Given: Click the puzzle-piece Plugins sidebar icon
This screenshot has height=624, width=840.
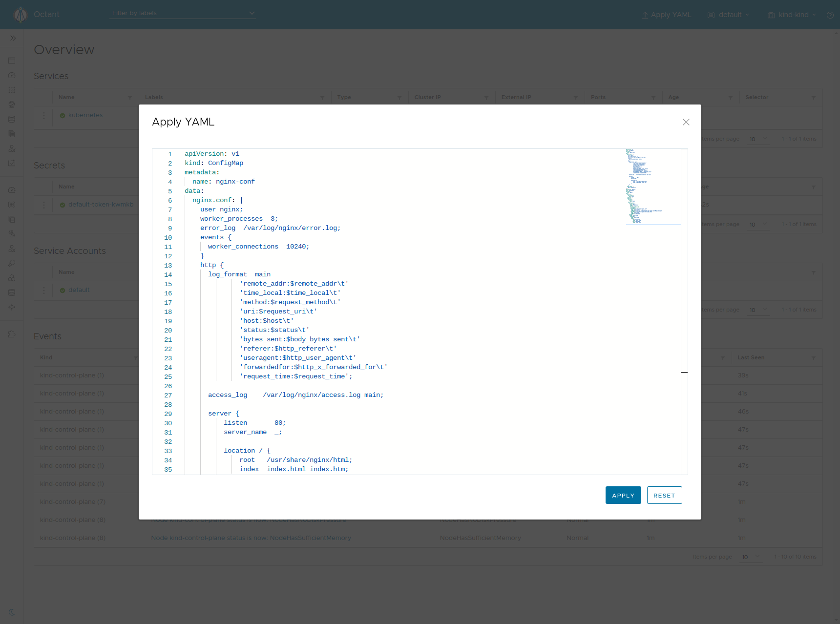Looking at the screenshot, I should tap(12, 334).
